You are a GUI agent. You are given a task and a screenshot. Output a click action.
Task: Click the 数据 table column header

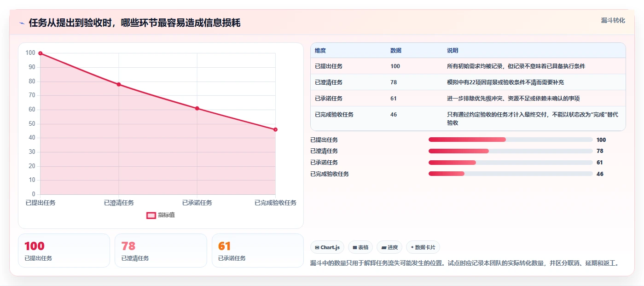(x=396, y=51)
